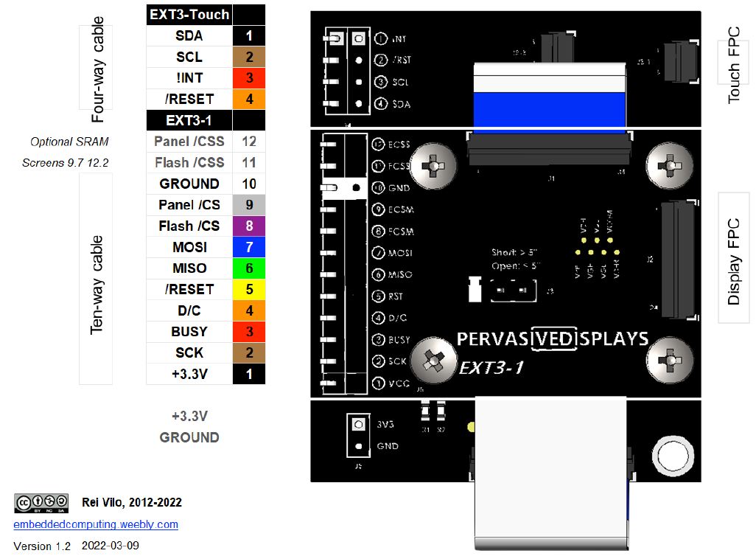Click the white jumper below Short/Open text
The width and height of the screenshot is (756, 556).
tap(475, 290)
